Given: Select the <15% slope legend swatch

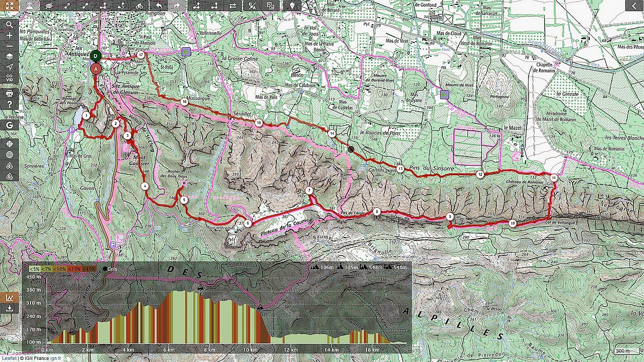Looking at the screenshot, I should [74, 269].
